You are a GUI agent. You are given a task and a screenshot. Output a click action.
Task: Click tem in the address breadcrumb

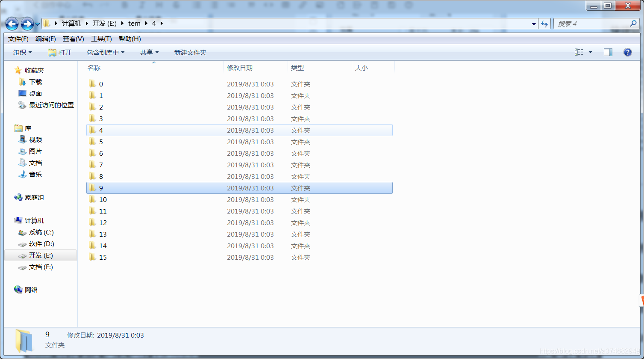click(134, 24)
